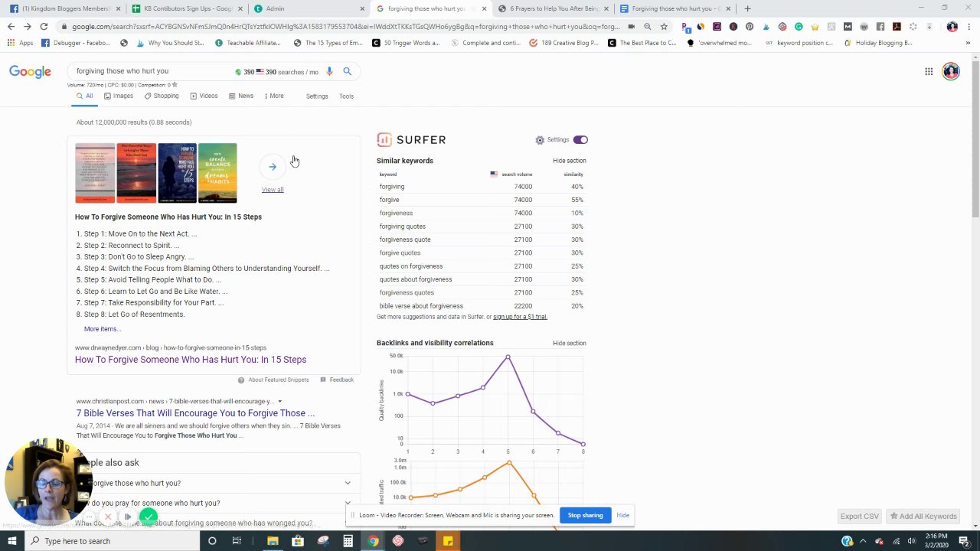
Task: Switch to the Admin browser tab
Action: (x=309, y=8)
